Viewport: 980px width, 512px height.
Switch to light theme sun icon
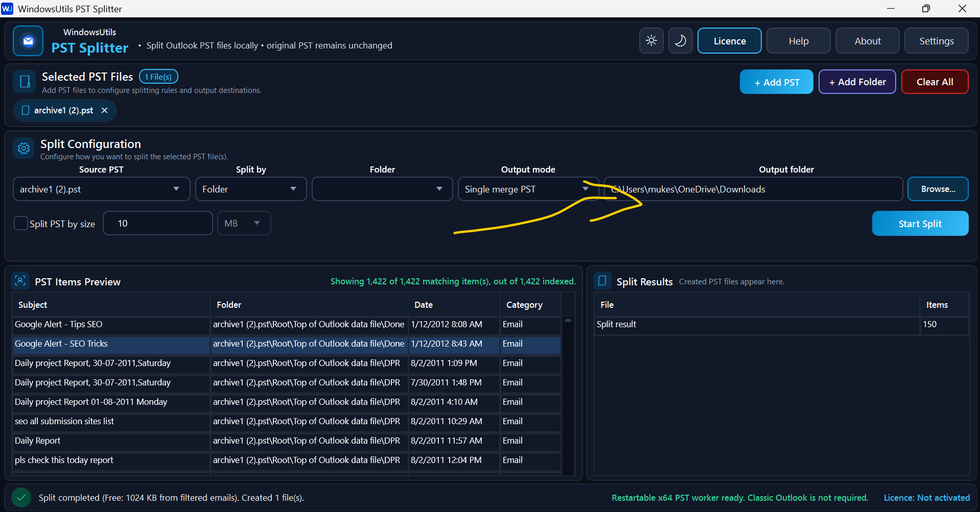651,41
